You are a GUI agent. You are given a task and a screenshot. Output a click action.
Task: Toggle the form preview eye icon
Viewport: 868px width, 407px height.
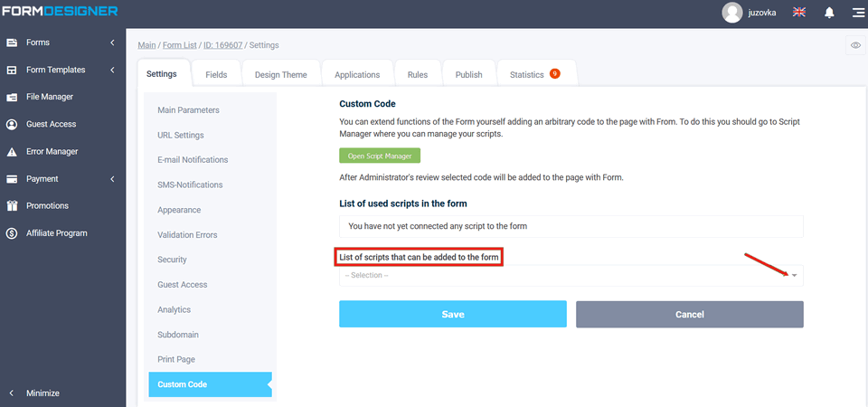tap(854, 45)
